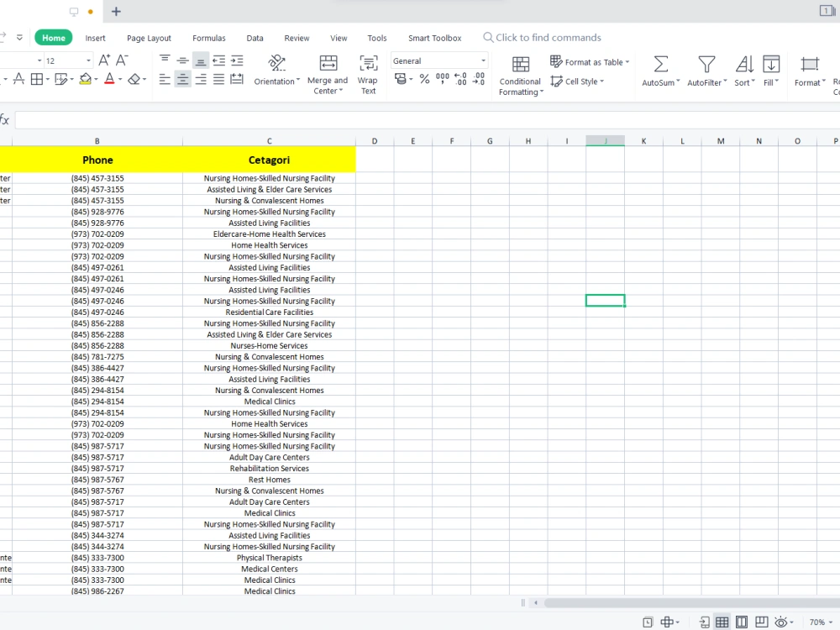Click the Fill down-arrow icon
This screenshot has width=840, height=630.
(771, 65)
